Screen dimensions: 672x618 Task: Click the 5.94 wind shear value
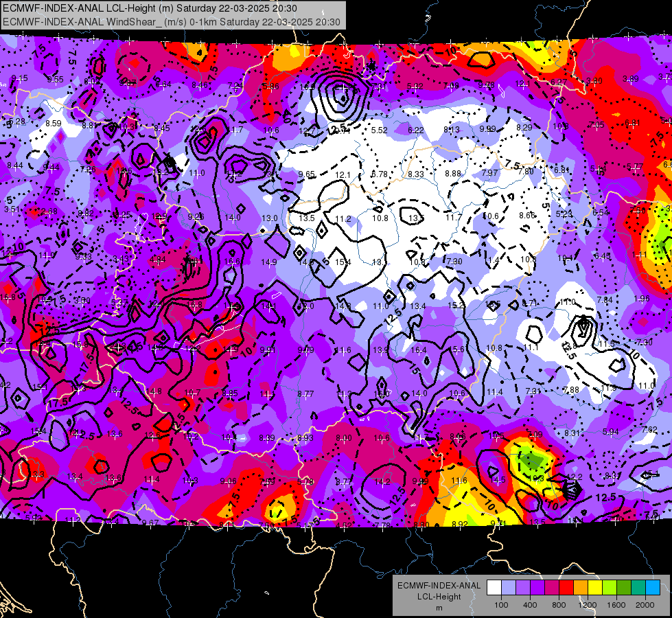[x=611, y=431]
